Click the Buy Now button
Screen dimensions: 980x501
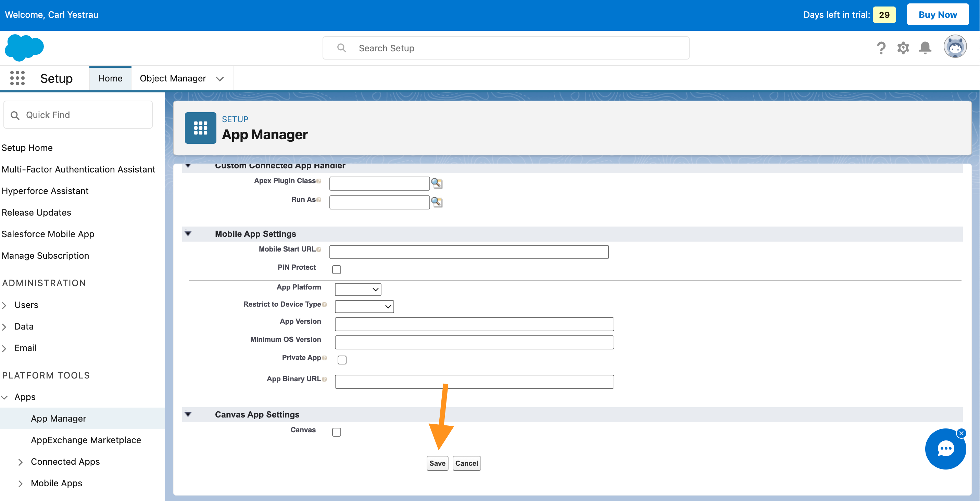coord(938,14)
